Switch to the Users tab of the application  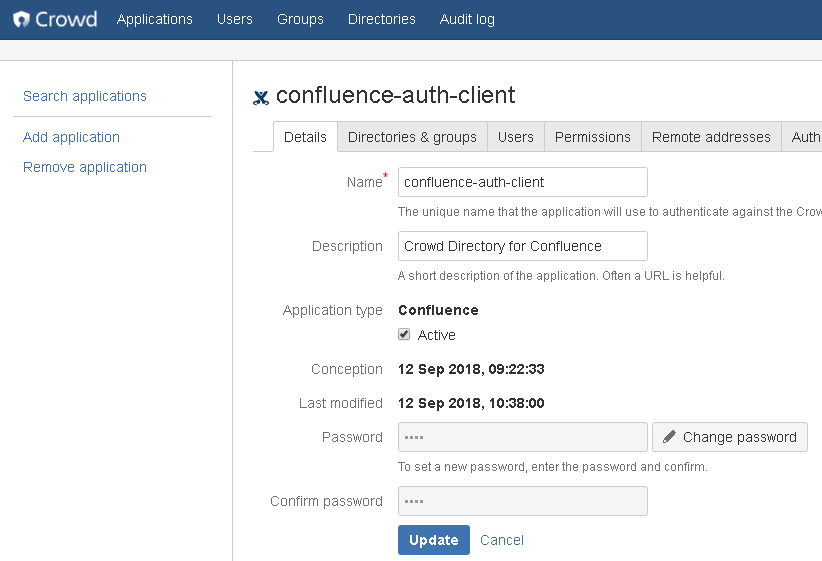coord(516,137)
